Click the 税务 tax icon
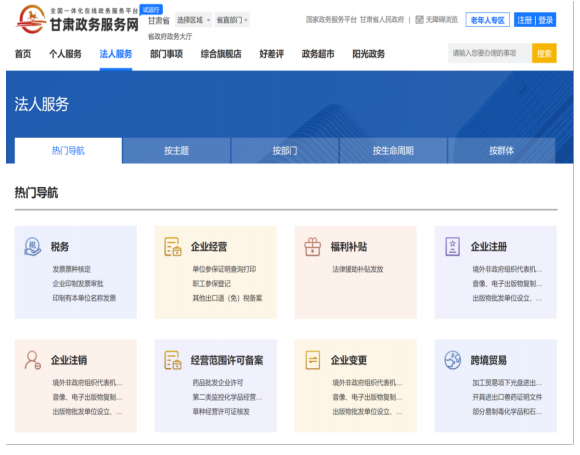 click(x=33, y=247)
